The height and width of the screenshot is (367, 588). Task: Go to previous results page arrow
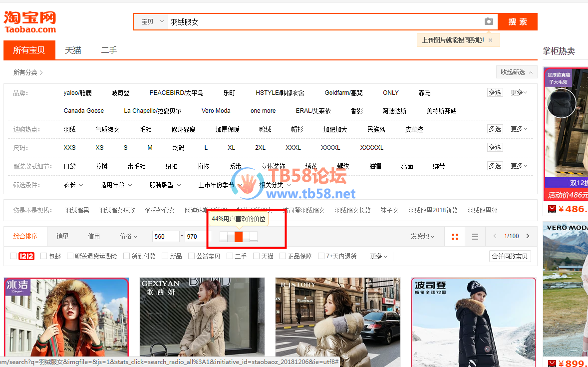pos(495,236)
